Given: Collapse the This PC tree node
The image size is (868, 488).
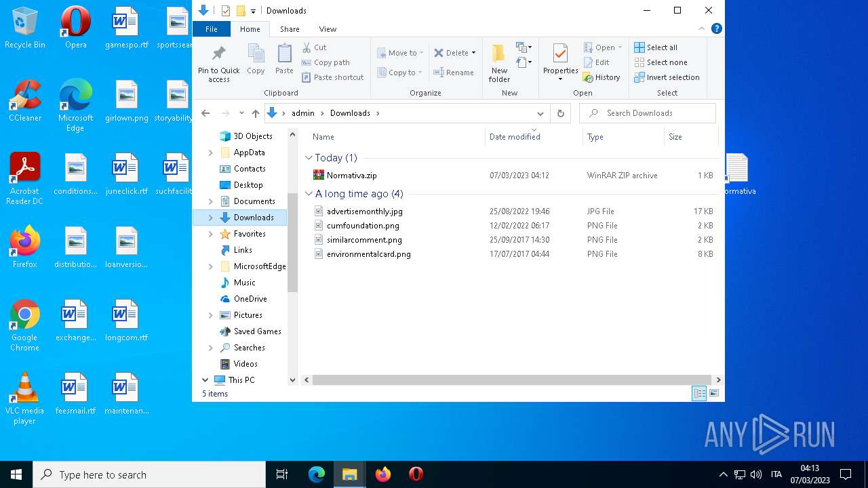Looking at the screenshot, I should (x=205, y=380).
